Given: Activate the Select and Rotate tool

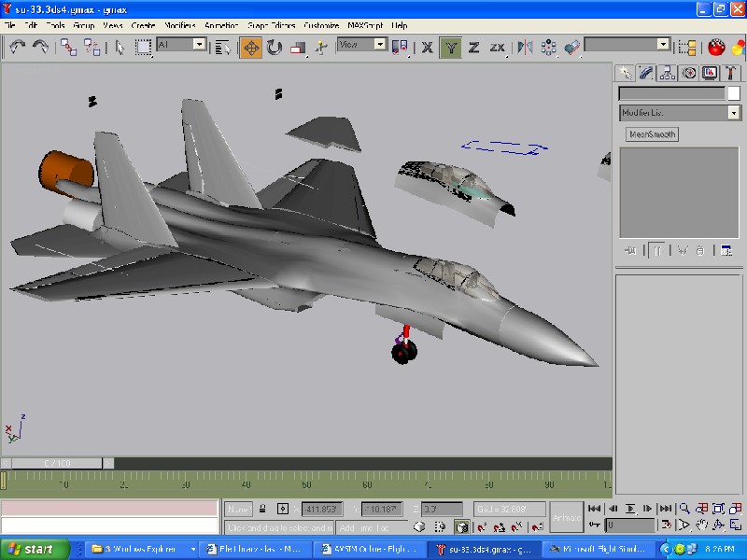Looking at the screenshot, I should (x=275, y=47).
